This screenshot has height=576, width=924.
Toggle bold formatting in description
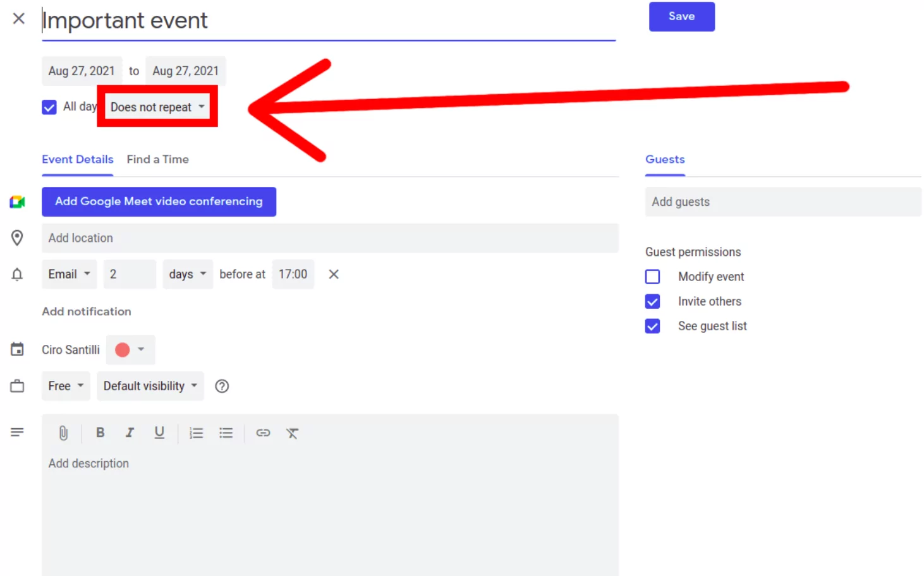[x=100, y=433]
